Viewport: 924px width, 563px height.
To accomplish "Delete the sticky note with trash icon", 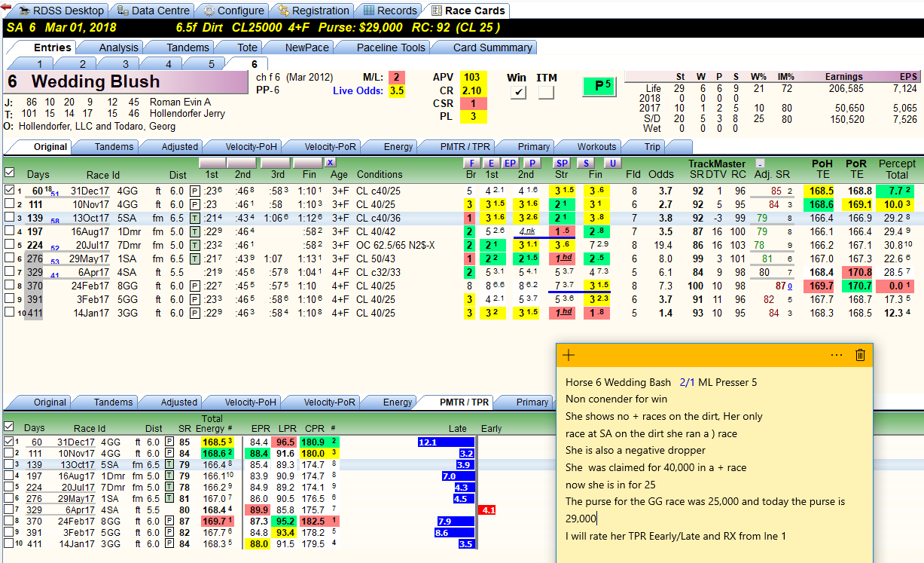I will 861,355.
